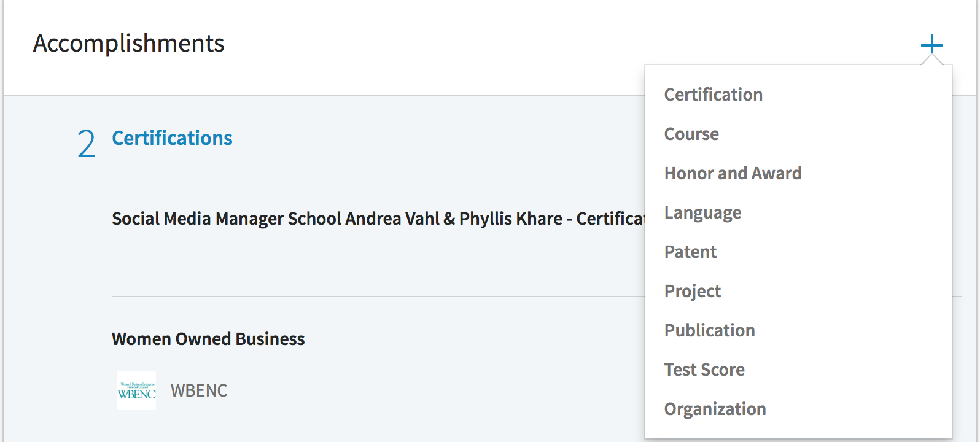The height and width of the screenshot is (442, 980).
Task: Click the Accomplishments section heading
Action: 129,44
